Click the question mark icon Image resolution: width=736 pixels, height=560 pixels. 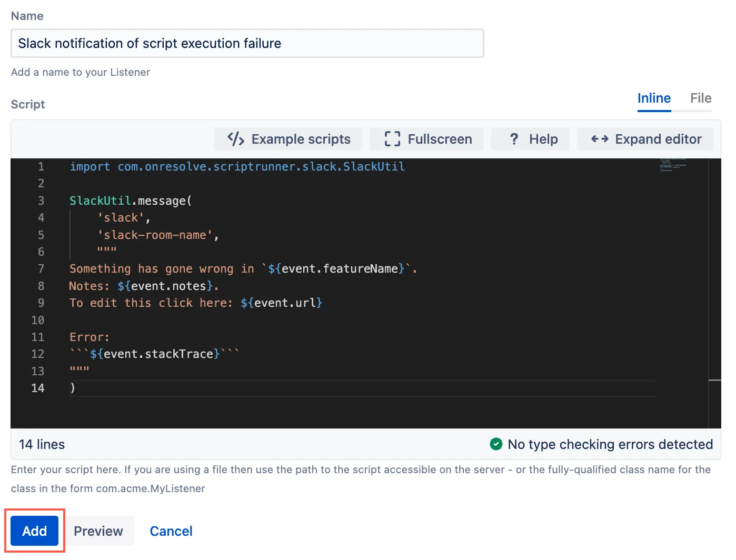tap(514, 139)
